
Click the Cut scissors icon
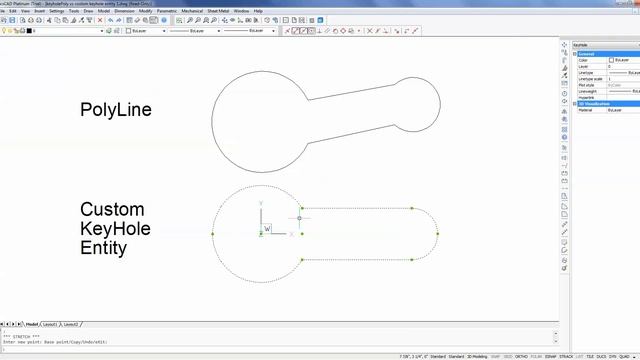tap(49, 20)
